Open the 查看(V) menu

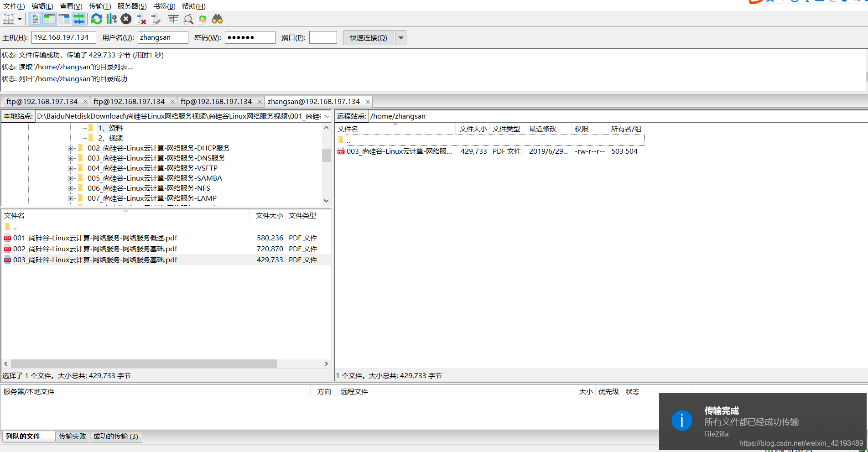pyautogui.click(x=71, y=6)
